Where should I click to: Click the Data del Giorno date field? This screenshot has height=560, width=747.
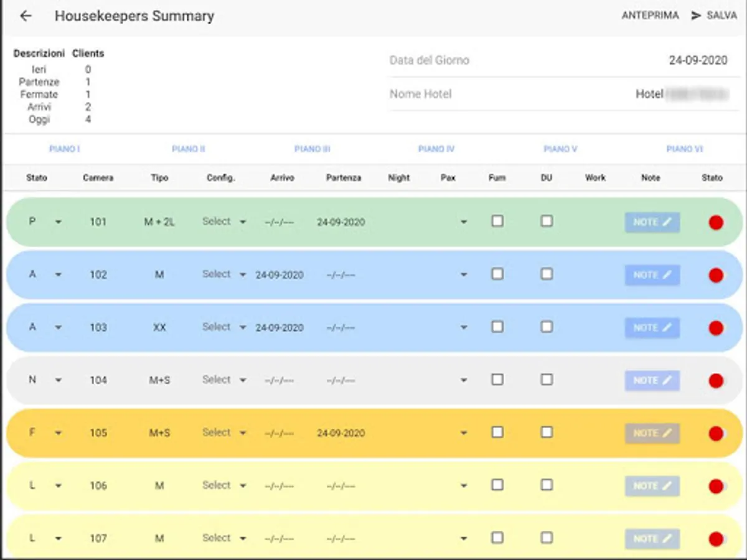(x=697, y=61)
